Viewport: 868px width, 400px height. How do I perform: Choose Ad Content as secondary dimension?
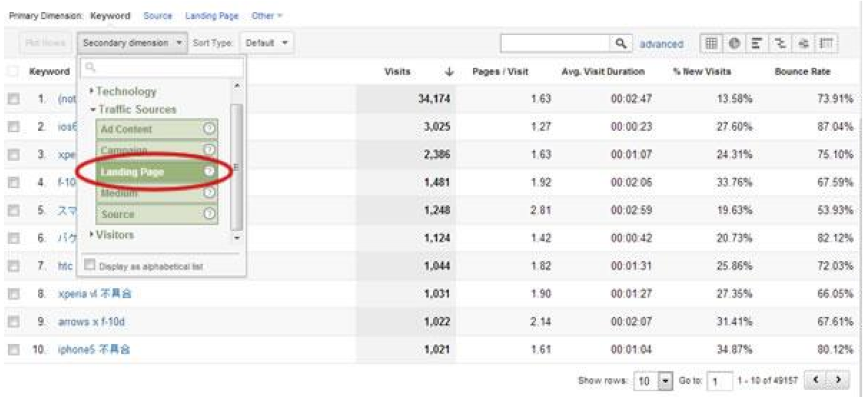point(157,129)
